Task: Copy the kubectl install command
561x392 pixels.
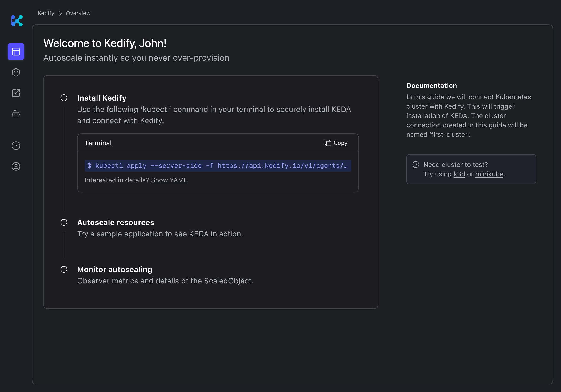Action: click(336, 143)
